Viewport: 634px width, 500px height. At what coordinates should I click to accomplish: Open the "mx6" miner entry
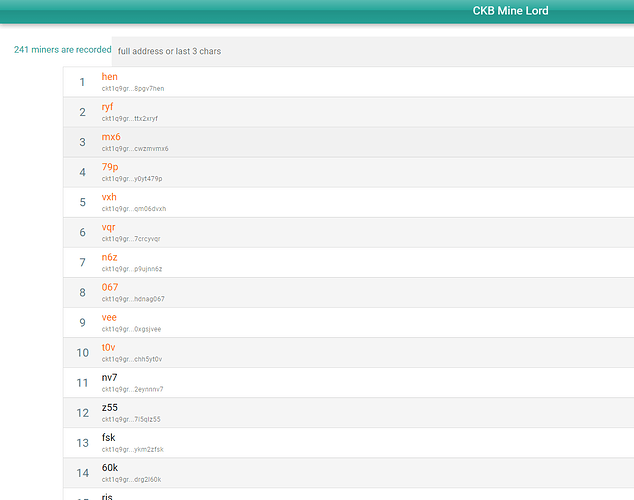tap(111, 137)
